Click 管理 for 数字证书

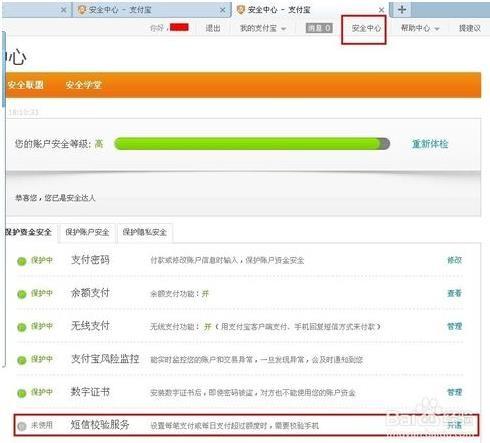[x=454, y=392]
